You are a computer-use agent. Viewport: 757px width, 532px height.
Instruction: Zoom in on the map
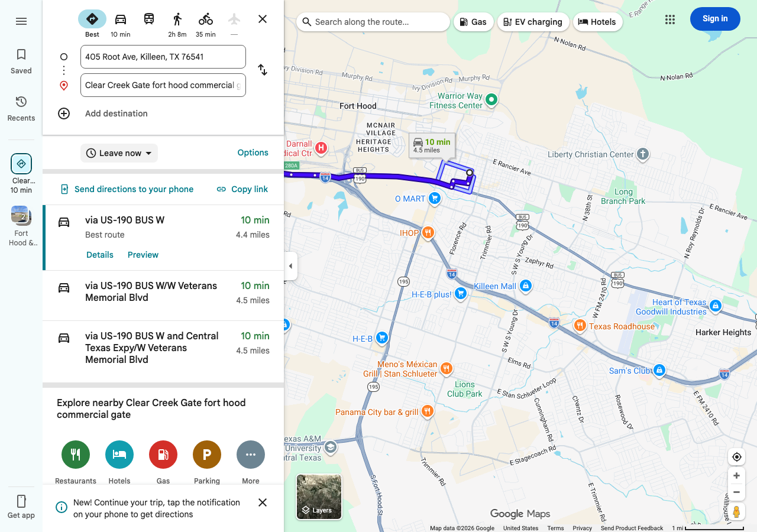pyautogui.click(x=737, y=476)
